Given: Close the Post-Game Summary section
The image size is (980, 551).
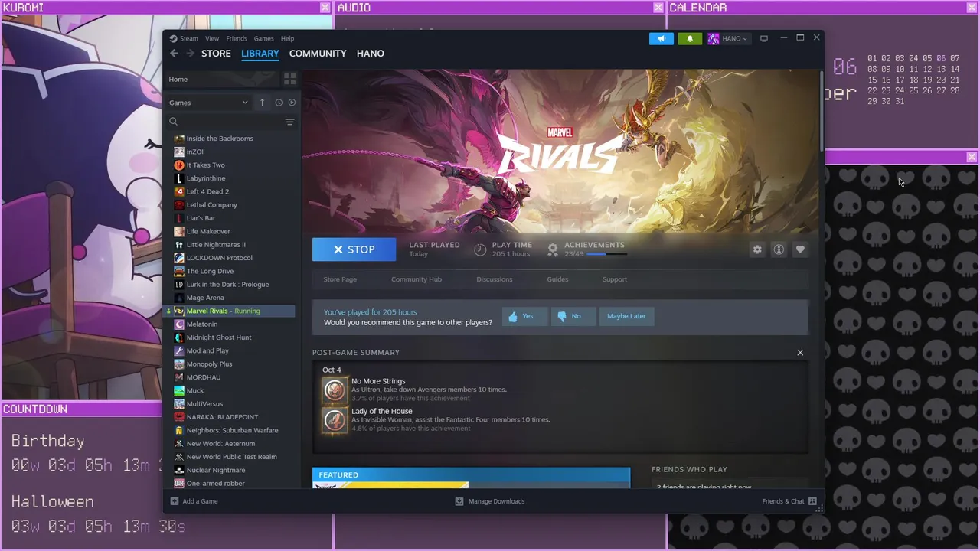Looking at the screenshot, I should [x=800, y=353].
